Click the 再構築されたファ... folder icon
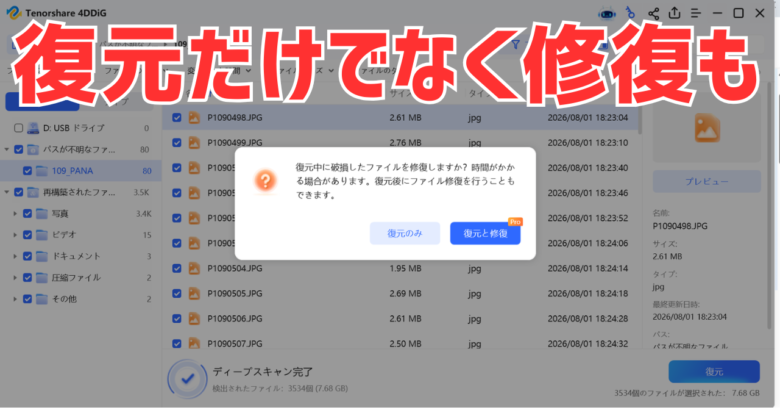 click(33, 192)
